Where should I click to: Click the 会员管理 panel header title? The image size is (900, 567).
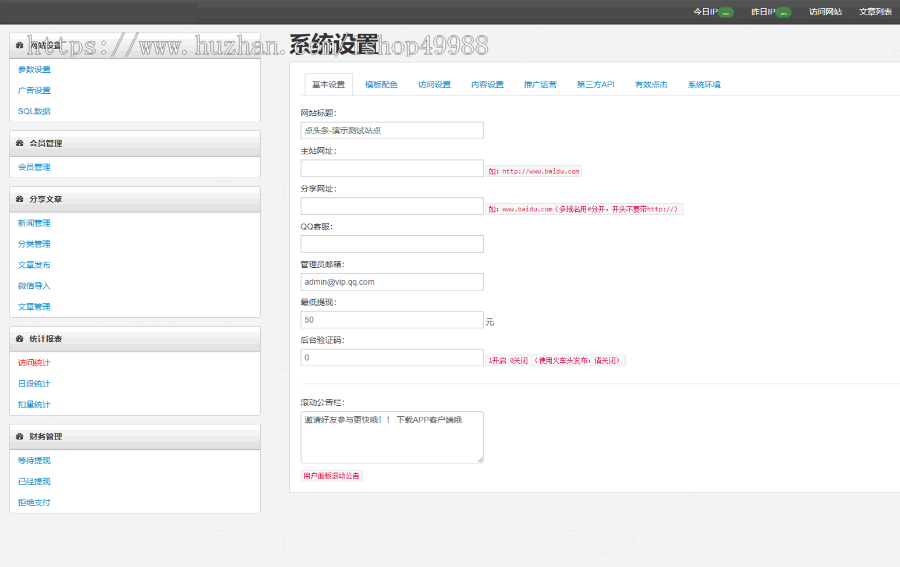click(x=46, y=143)
